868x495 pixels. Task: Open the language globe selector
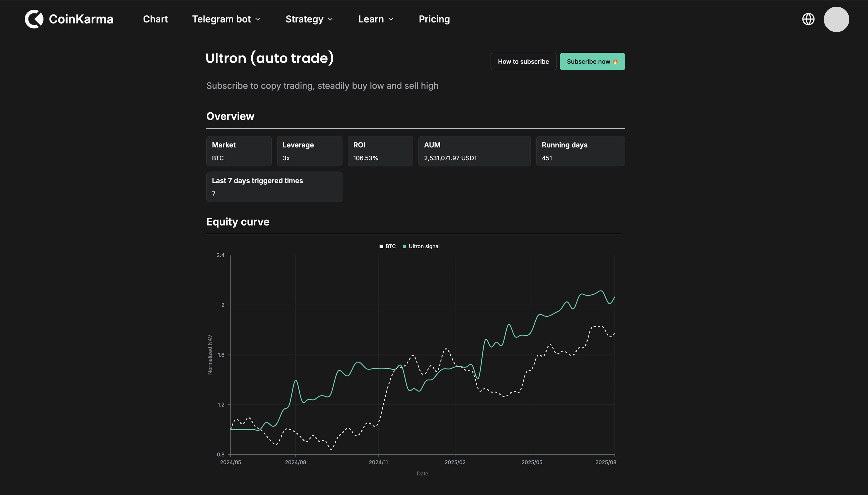coord(808,19)
